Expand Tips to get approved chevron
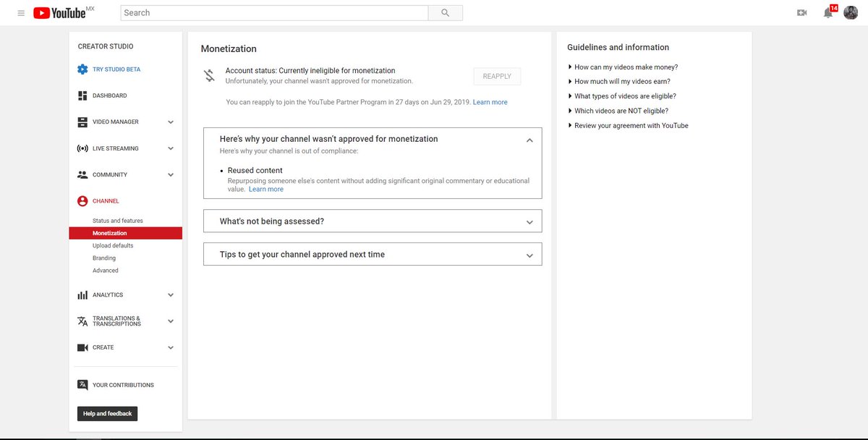 point(529,255)
